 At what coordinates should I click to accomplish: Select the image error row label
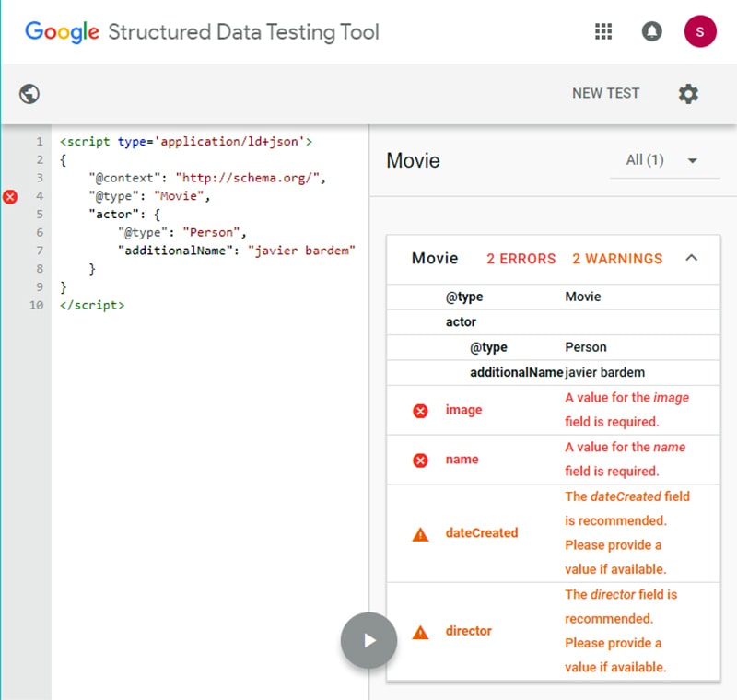(x=463, y=410)
